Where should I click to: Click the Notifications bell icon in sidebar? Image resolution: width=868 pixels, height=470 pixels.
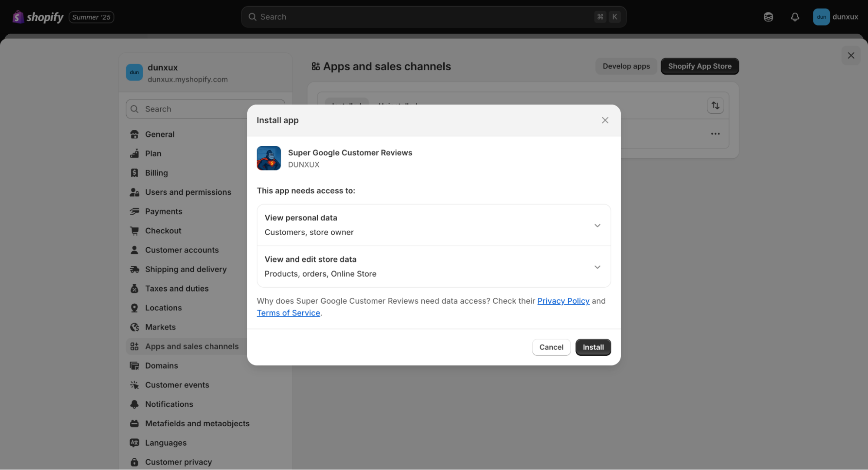coord(135,404)
